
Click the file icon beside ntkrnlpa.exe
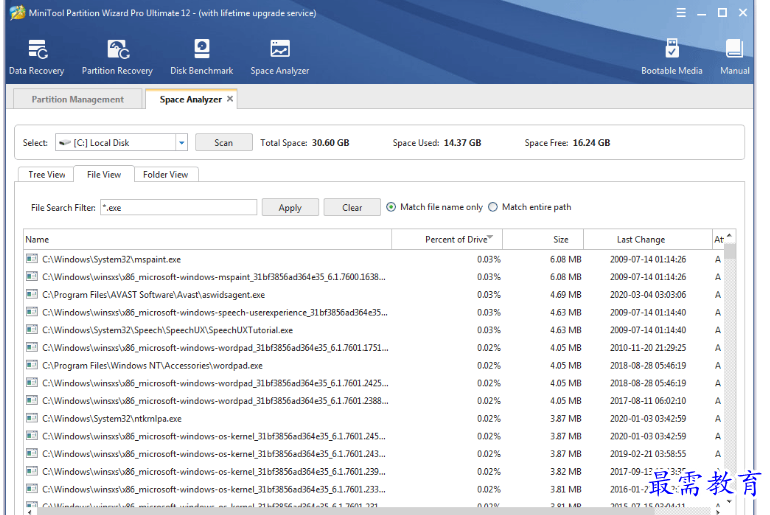[x=32, y=418]
